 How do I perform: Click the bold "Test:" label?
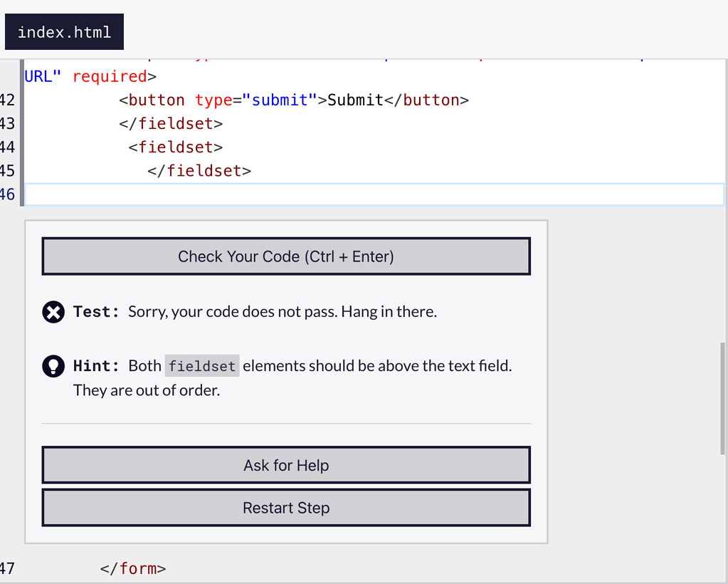(x=97, y=312)
